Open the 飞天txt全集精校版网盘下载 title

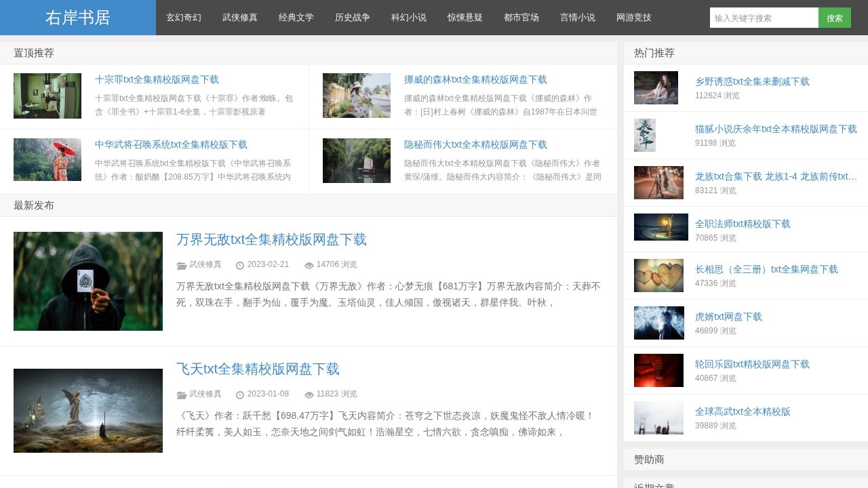(258, 369)
